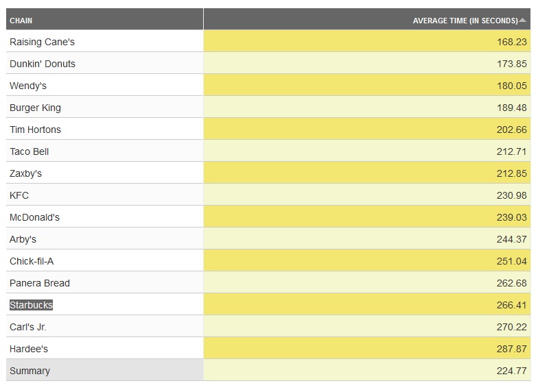Viewport: 540px width, 392px height.
Task: Select the Panera Bread chain cell
Action: pyautogui.click(x=40, y=283)
